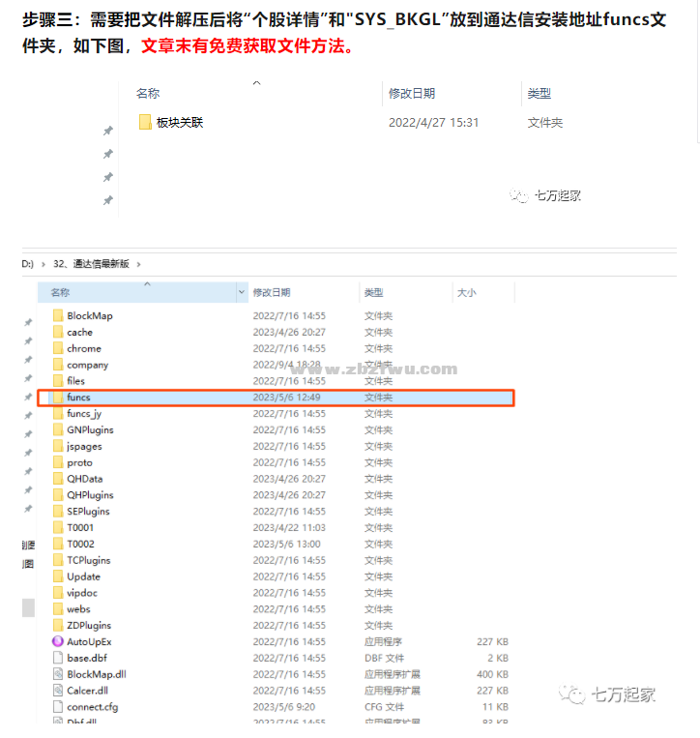
Task: Click the proto folder icon
Action: [x=58, y=462]
